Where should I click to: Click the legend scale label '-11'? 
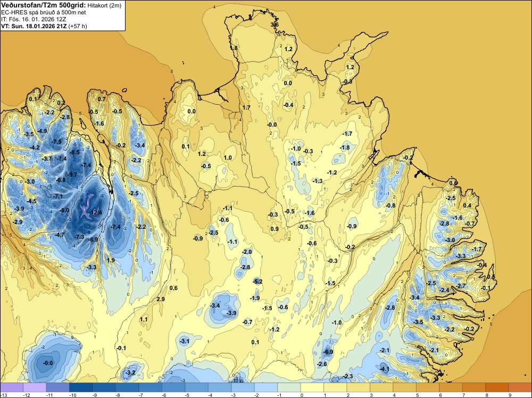(x=48, y=395)
